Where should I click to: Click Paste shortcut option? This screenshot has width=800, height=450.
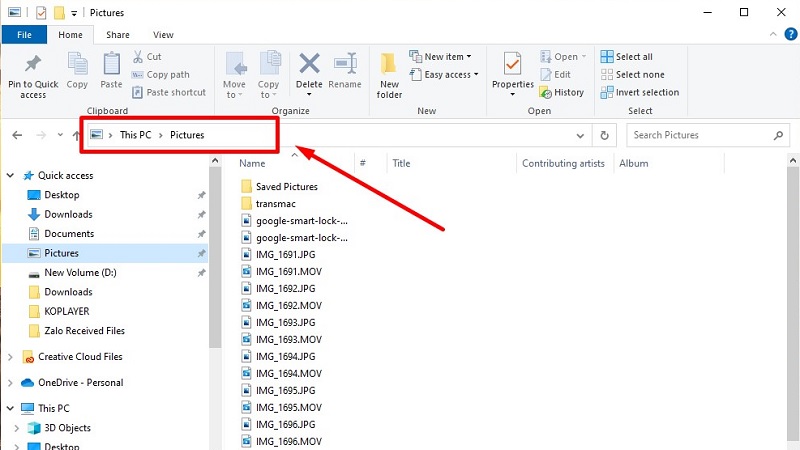169,92
